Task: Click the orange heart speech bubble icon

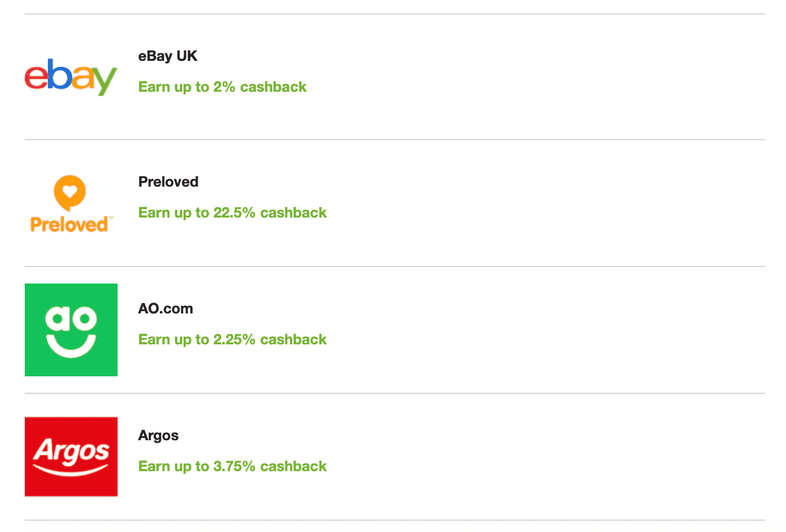Action: pyautogui.click(x=70, y=193)
